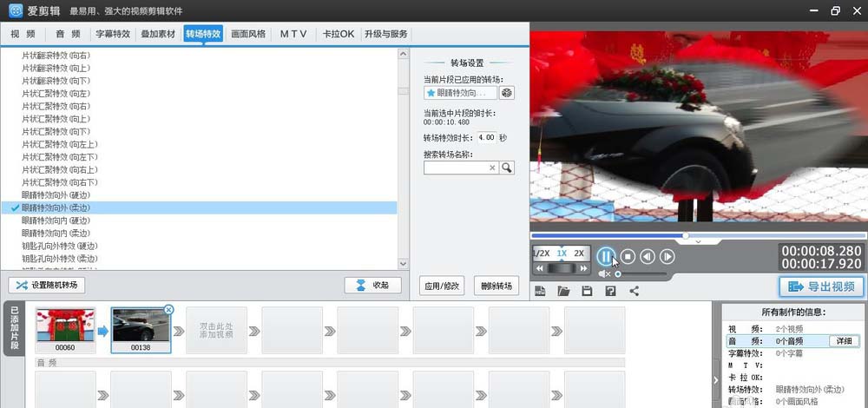The image size is (868, 408).
Task: Select the 转场特效 tab
Action: 203,35
